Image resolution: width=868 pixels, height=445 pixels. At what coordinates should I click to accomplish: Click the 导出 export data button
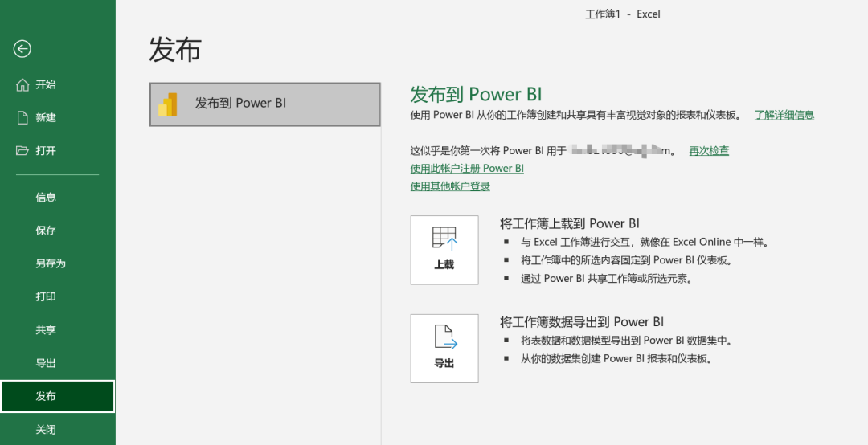pos(444,349)
